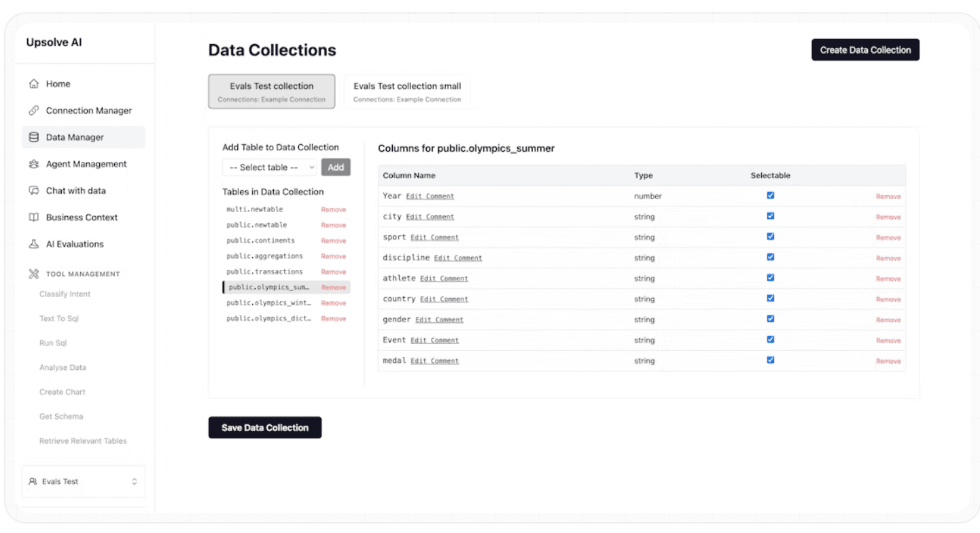The image size is (980, 533).
Task: Expand the Select table dropdown arrow
Action: [313, 167]
